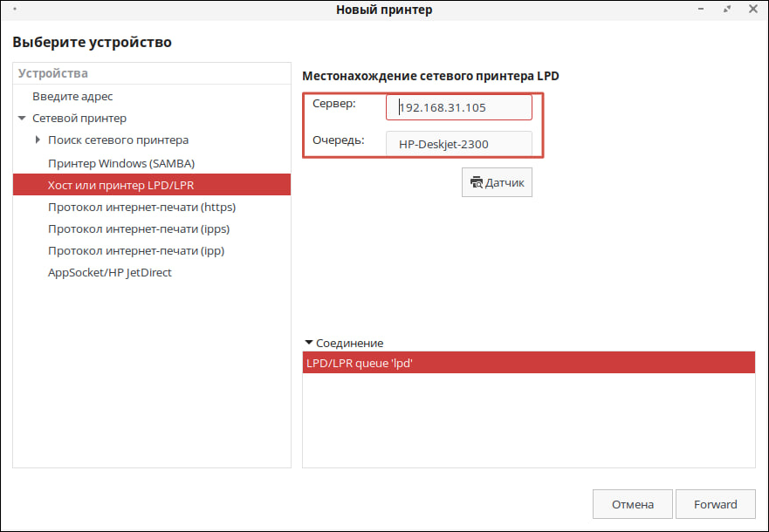Collapse the Сетевой принтер tree node
The image size is (769, 532).
pyautogui.click(x=21, y=119)
